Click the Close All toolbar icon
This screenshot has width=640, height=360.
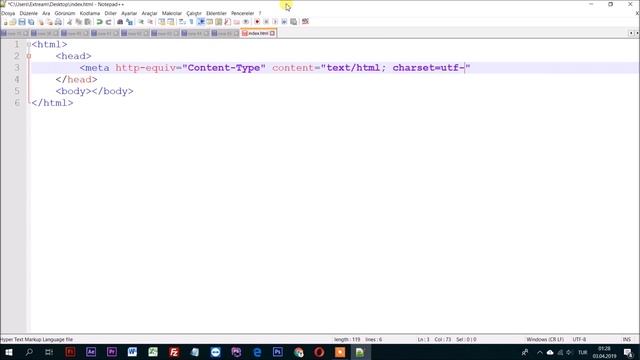(49, 22)
